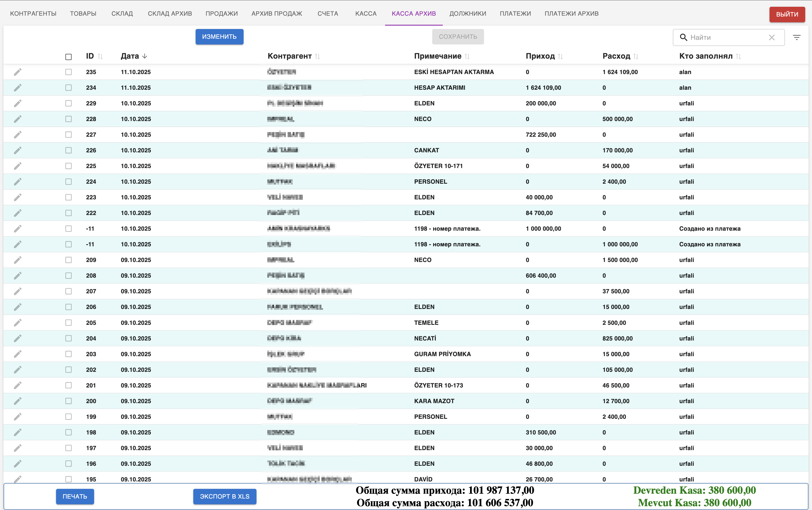Edit row 228 using its pencil icon
Viewport: 812px width, 510px height.
coord(18,119)
